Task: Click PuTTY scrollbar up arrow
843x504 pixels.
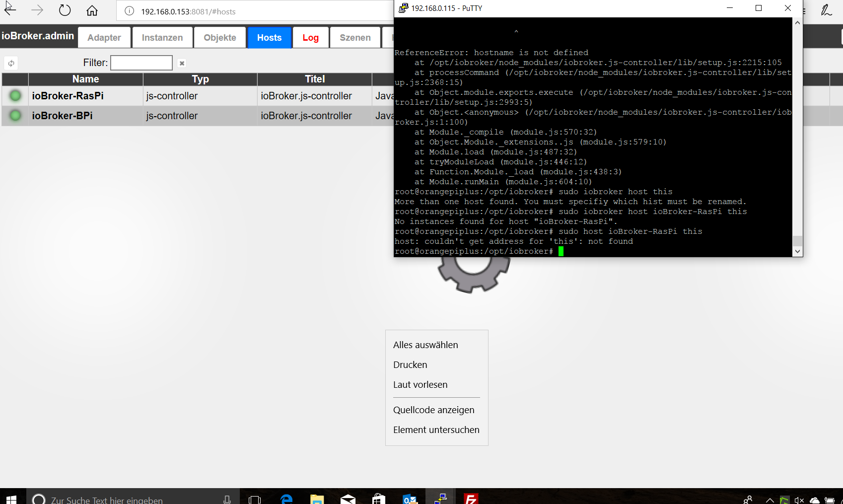Action: pyautogui.click(x=797, y=23)
